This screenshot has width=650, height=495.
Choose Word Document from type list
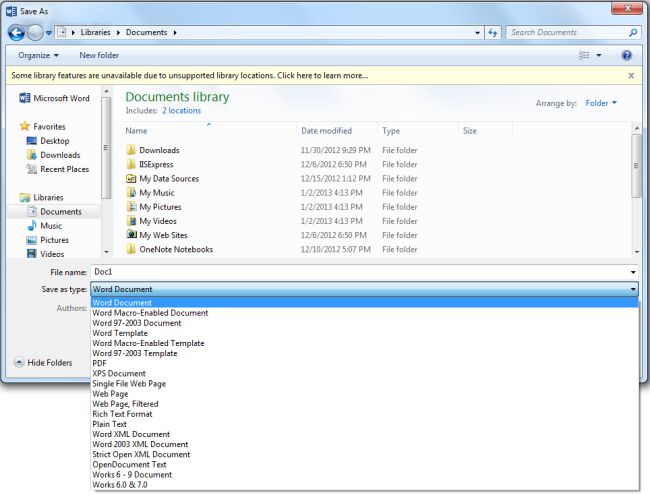point(364,303)
